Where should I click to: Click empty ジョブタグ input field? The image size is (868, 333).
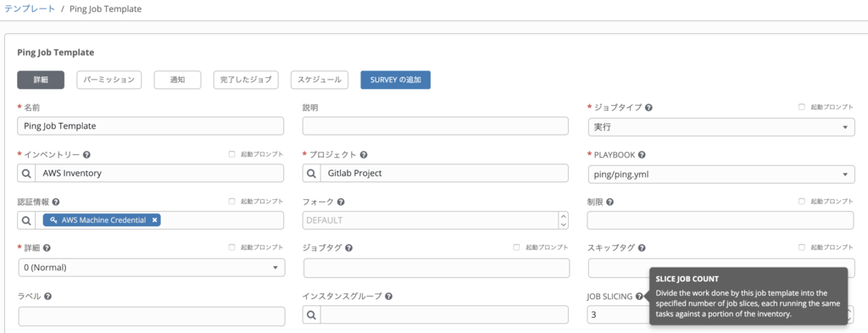[437, 268]
